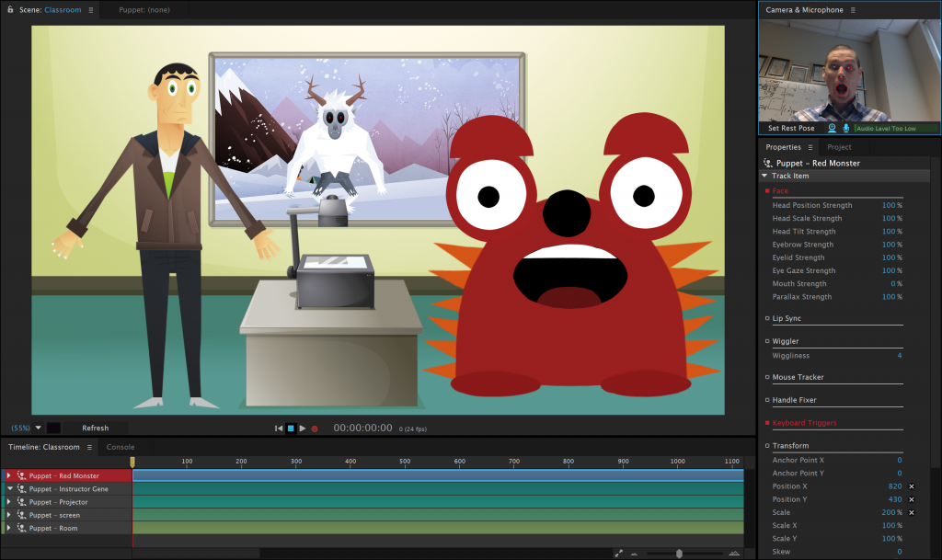Click the blue Position X value 820
This screenshot has width=942, height=560.
894,486
